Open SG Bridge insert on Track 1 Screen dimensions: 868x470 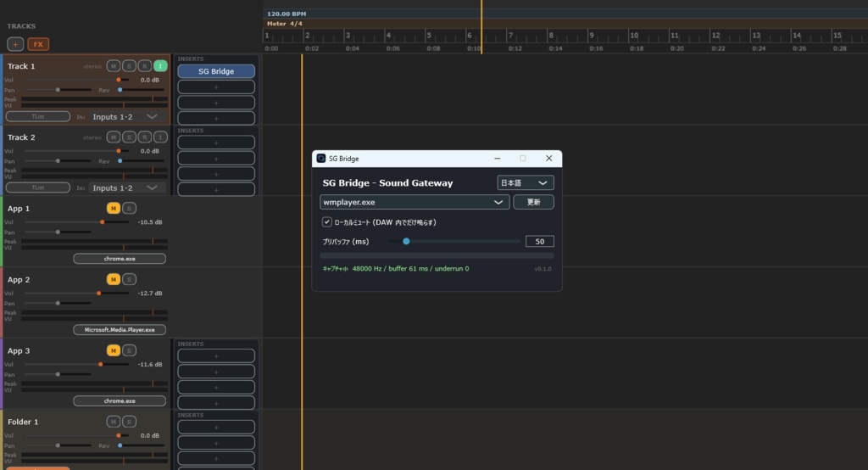click(x=216, y=71)
